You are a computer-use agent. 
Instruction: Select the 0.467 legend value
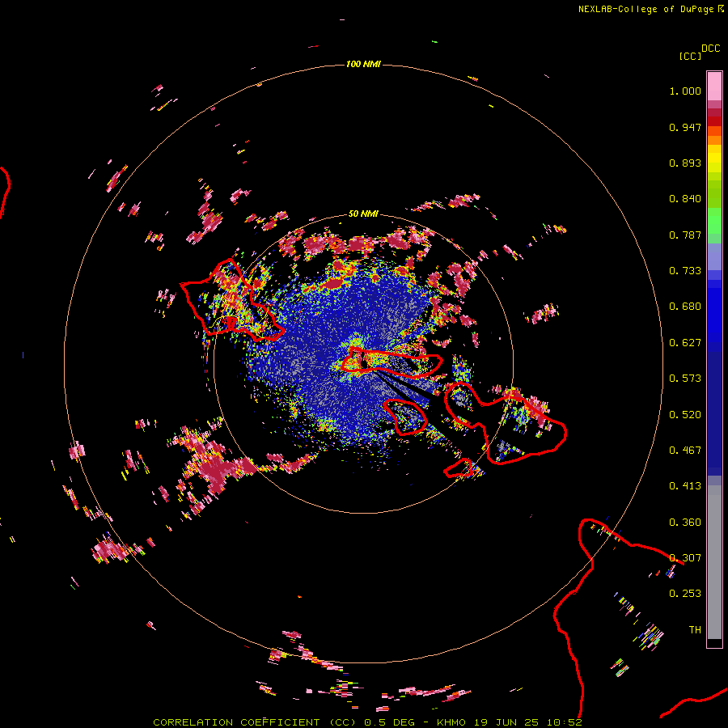[685, 451]
